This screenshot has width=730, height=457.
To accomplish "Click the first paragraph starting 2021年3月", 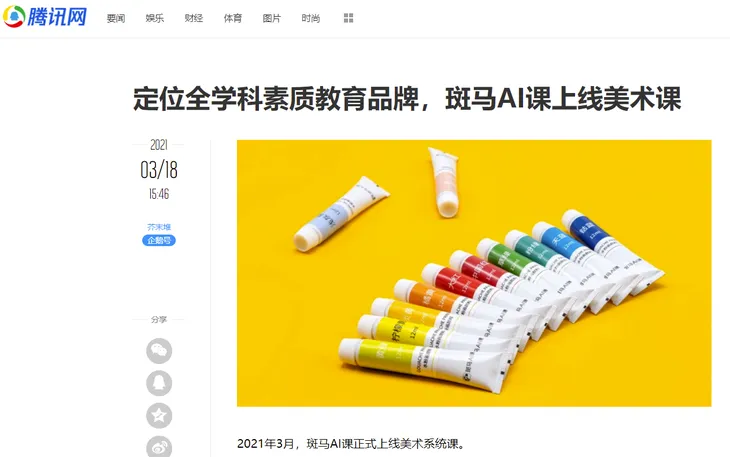I will [351, 444].
